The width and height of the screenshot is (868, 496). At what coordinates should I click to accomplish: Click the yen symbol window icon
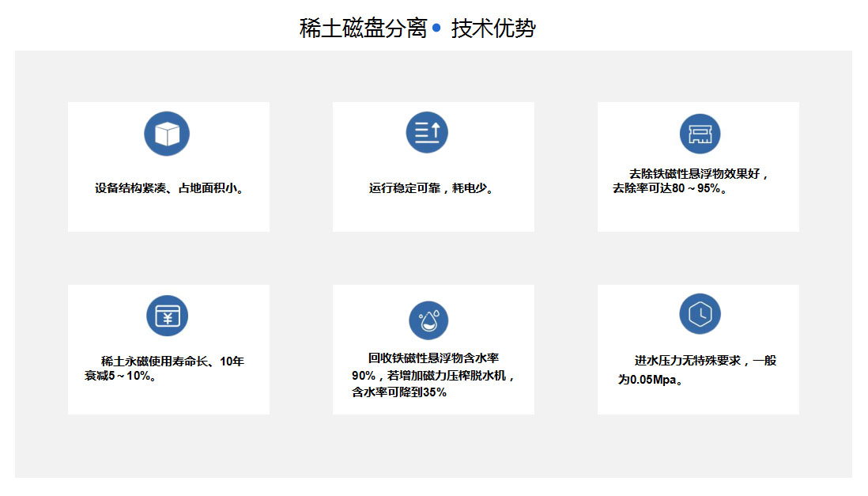click(x=167, y=316)
